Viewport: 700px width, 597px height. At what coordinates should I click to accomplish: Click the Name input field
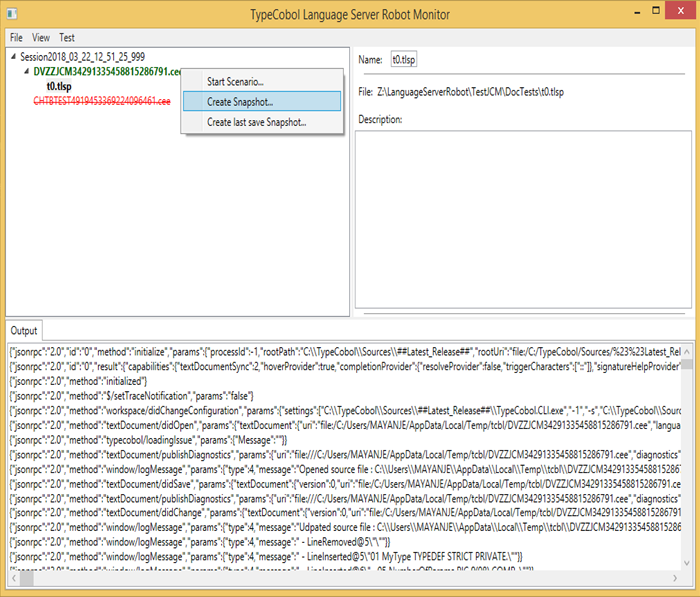click(404, 59)
